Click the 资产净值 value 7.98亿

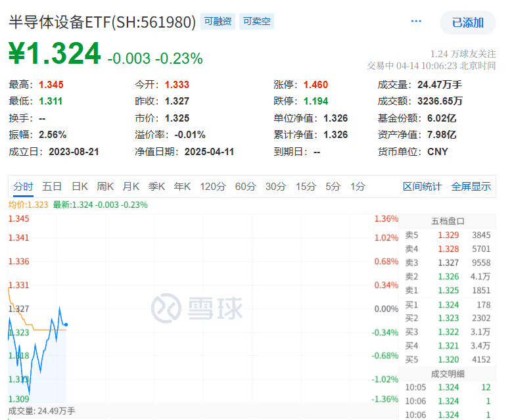coord(442,135)
